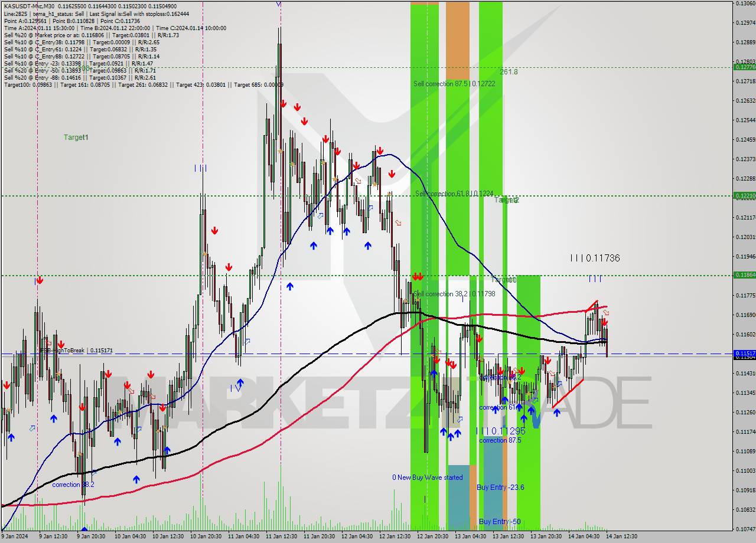Click the '14 Jan 12:30' time axis label
This screenshot has height=543, width=756.
coord(622,537)
